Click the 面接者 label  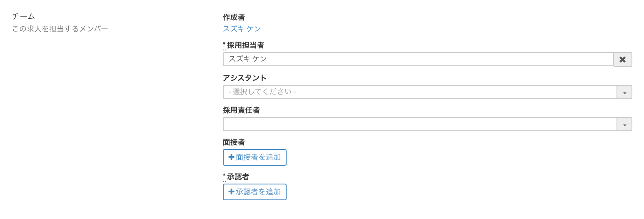coord(234,142)
